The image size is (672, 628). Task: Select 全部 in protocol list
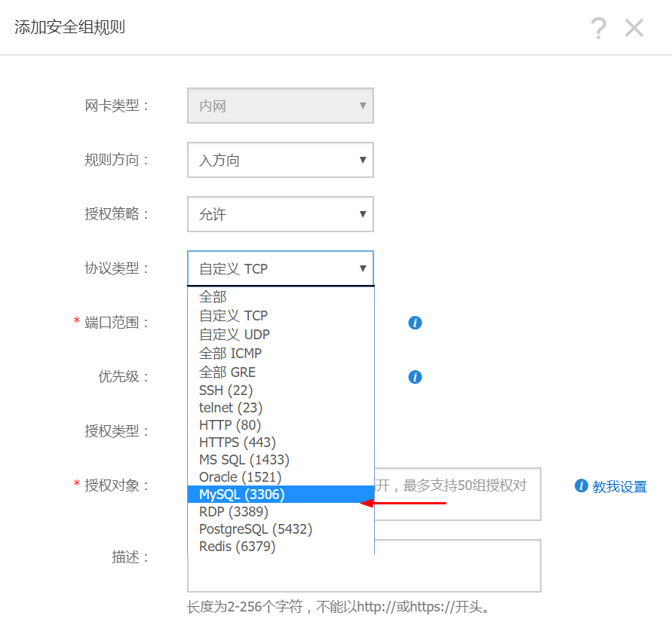point(281,296)
